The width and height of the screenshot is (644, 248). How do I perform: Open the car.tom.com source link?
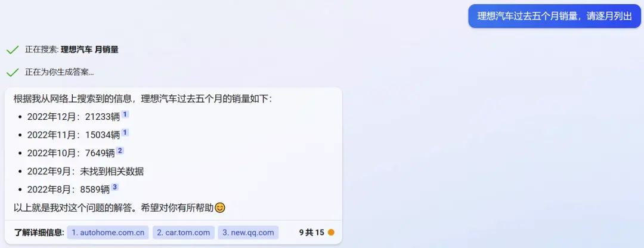pyautogui.click(x=184, y=232)
